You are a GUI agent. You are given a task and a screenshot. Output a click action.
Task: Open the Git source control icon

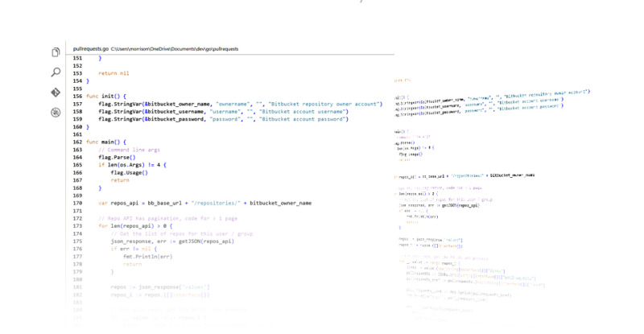pyautogui.click(x=56, y=93)
